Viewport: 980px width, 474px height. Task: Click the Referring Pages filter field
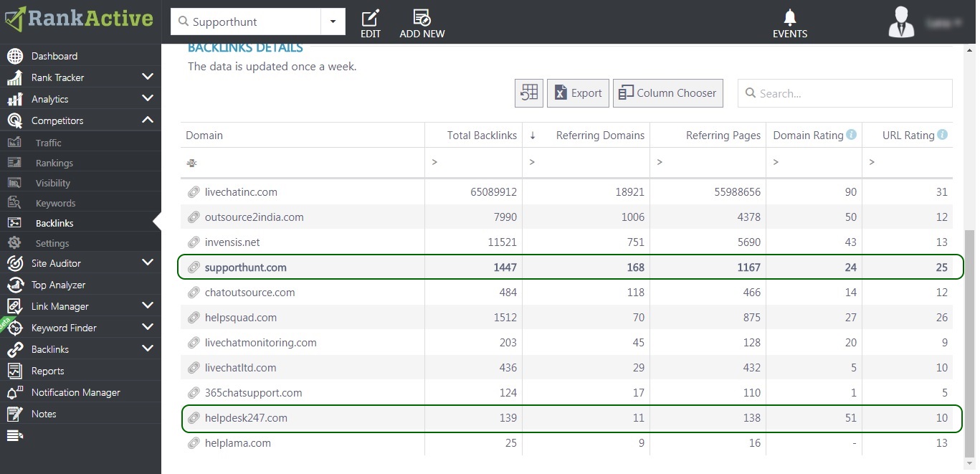pos(708,163)
